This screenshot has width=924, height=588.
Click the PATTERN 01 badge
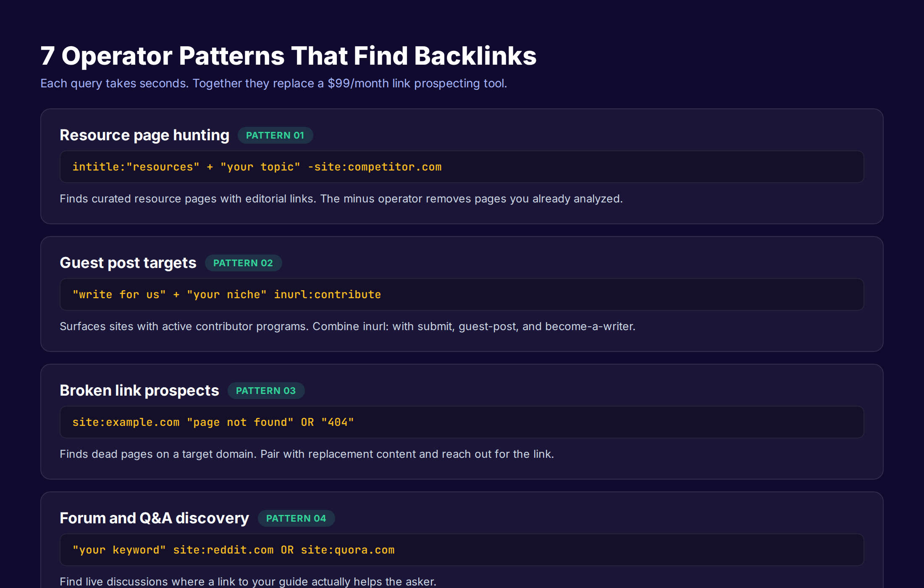(275, 135)
